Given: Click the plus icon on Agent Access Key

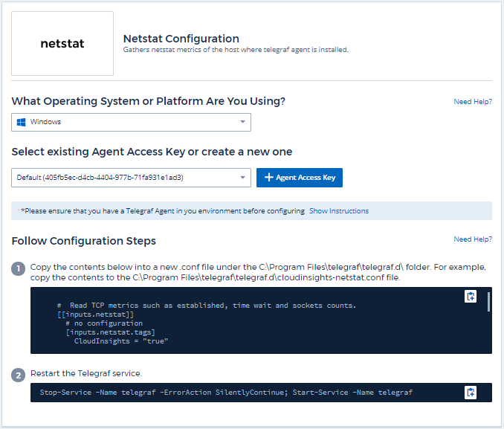Looking at the screenshot, I should click(x=269, y=178).
